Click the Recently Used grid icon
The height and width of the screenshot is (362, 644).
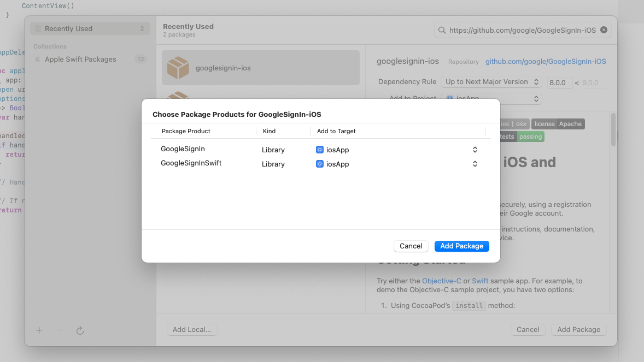[38, 28]
